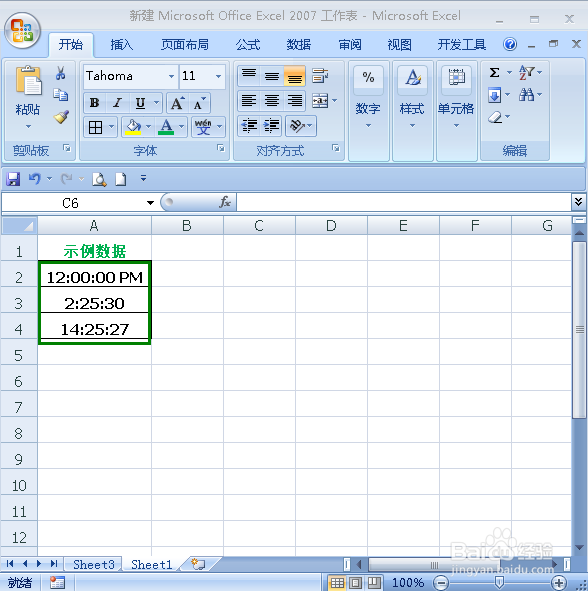Switch to Sheet3 tab
Image resolution: width=588 pixels, height=591 pixels.
[93, 564]
